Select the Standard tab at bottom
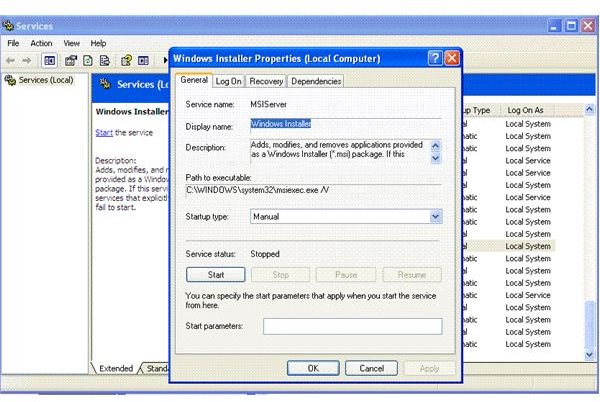 click(x=156, y=368)
